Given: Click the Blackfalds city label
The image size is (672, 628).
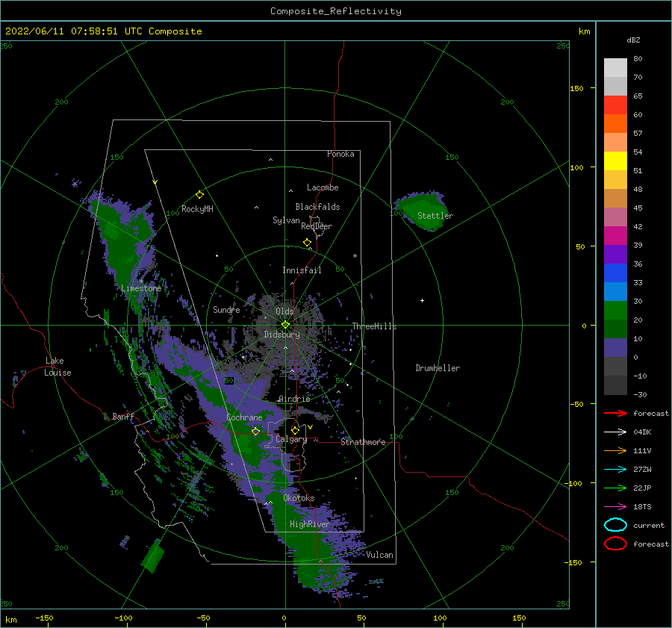Looking at the screenshot, I should [317, 207].
